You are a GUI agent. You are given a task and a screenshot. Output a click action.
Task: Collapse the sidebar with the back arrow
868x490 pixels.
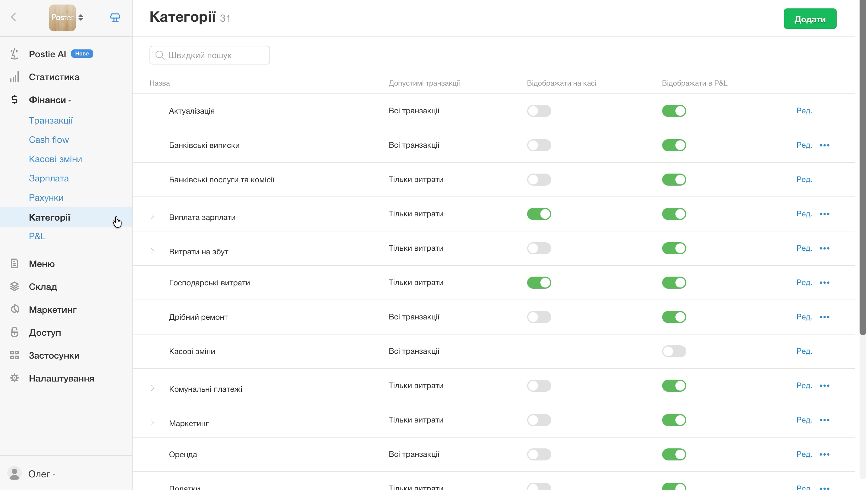tap(14, 17)
